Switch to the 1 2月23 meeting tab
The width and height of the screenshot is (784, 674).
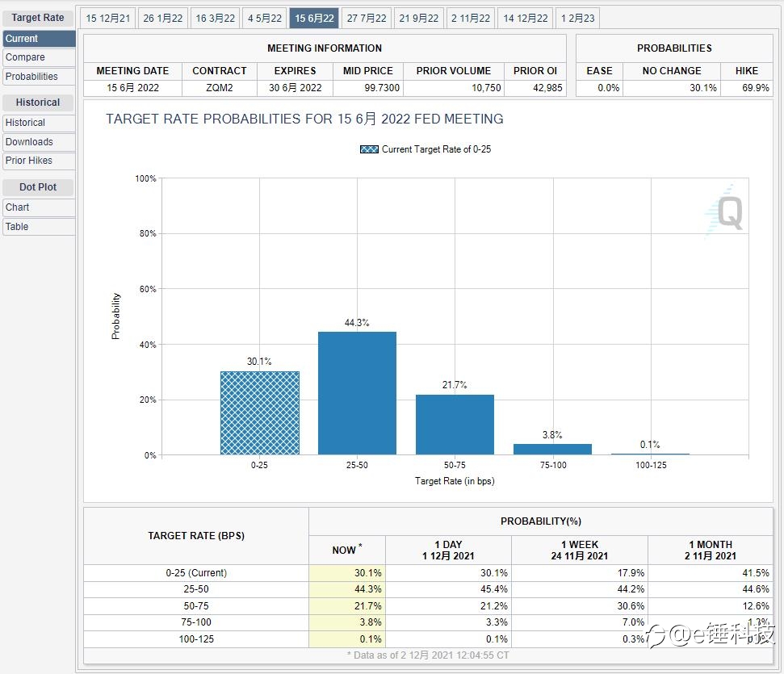tap(577, 19)
